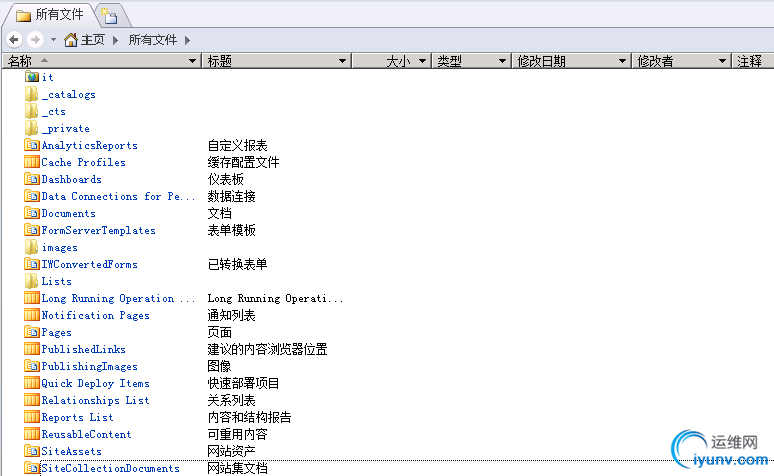
Task: Click the FormServerTemplates library icon
Action: pyautogui.click(x=32, y=230)
